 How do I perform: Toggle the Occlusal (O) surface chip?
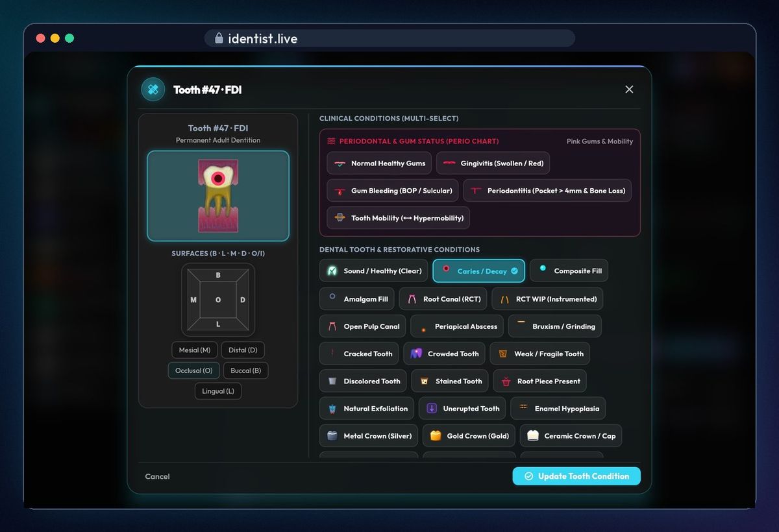pyautogui.click(x=193, y=370)
